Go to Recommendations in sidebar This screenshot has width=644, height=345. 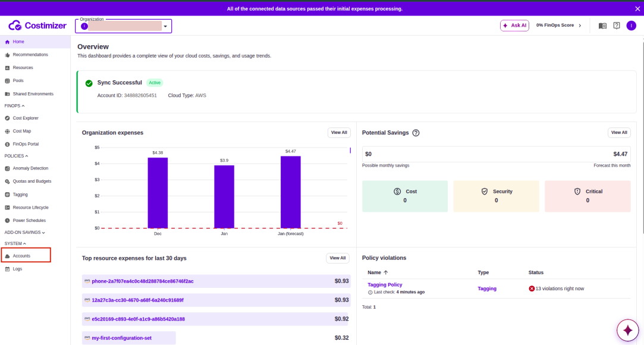coord(35,55)
